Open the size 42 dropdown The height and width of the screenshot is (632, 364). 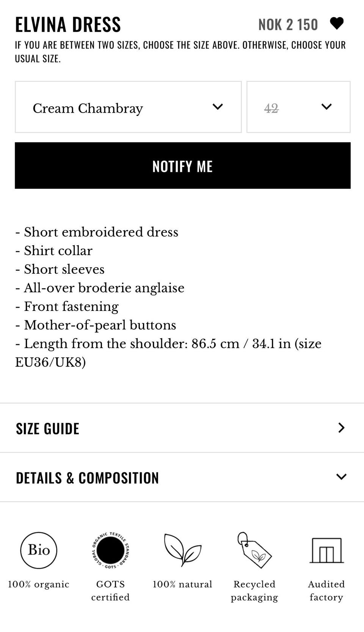click(298, 107)
